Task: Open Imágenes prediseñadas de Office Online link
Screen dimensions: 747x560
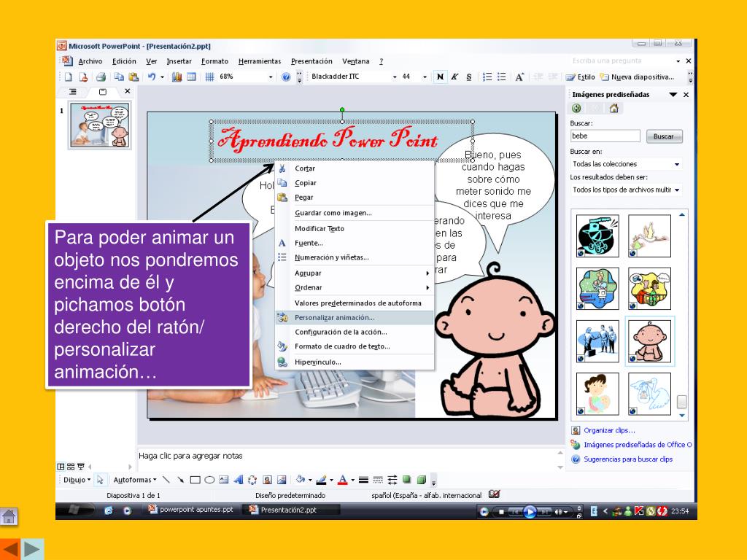Action: [638, 445]
